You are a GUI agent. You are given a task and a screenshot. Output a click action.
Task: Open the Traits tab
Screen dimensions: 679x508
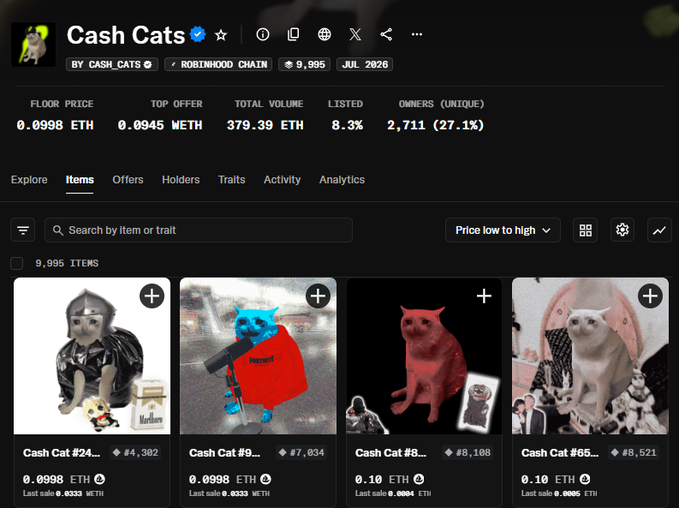click(232, 180)
